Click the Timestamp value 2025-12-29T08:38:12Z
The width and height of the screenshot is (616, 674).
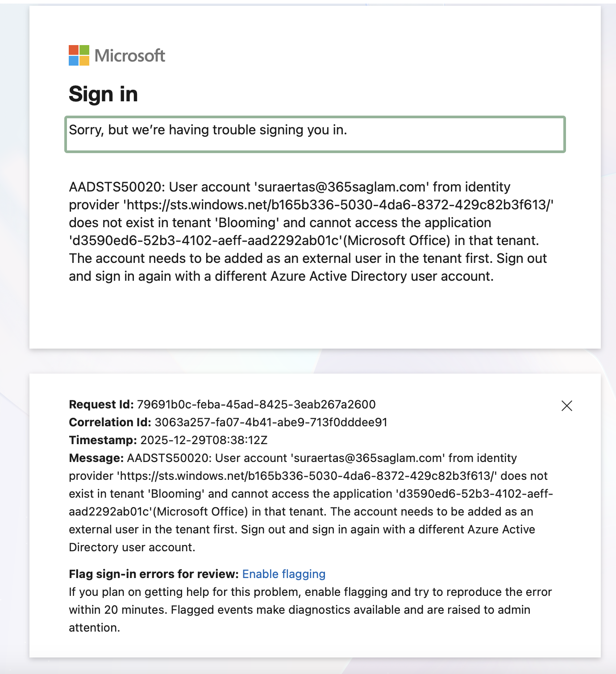pyautogui.click(x=204, y=440)
